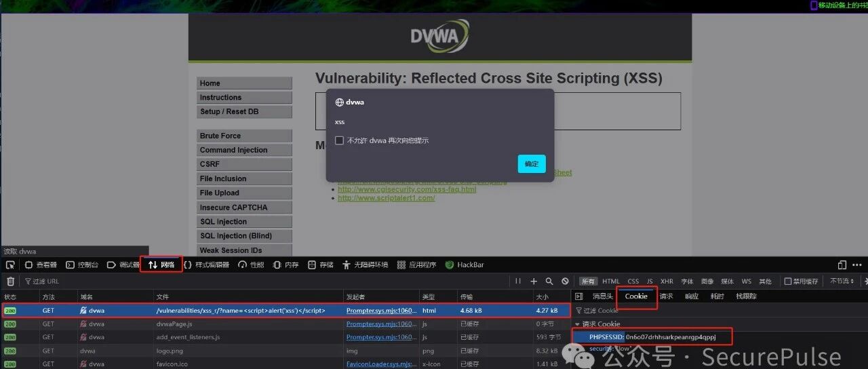Open the Console (控制台) panel
Viewport: 868px width, 369px height.
[x=83, y=265]
